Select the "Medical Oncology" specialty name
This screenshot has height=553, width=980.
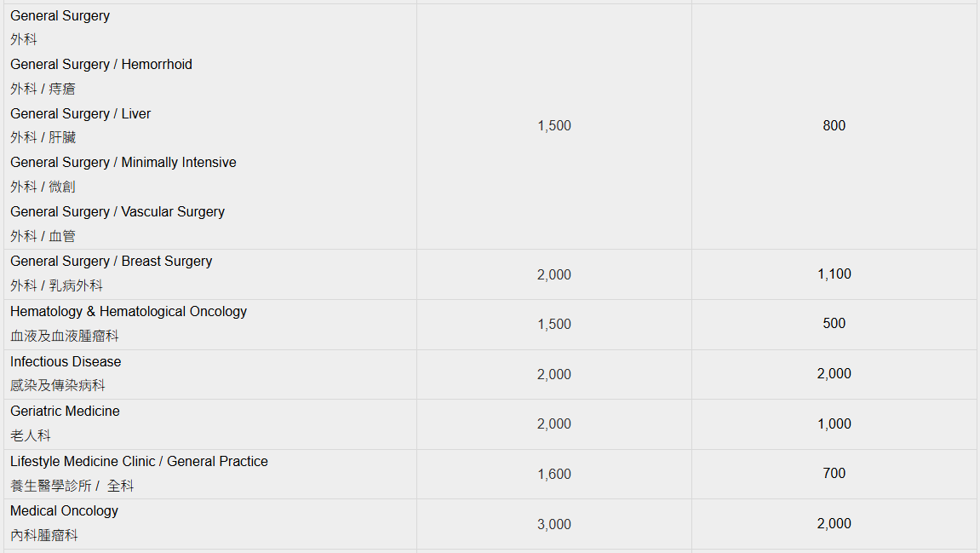pyautogui.click(x=64, y=511)
